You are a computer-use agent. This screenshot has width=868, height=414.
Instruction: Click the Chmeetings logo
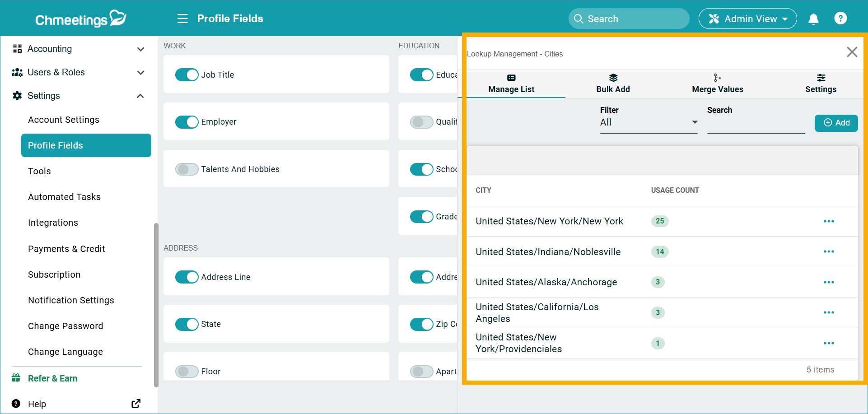[x=80, y=19]
